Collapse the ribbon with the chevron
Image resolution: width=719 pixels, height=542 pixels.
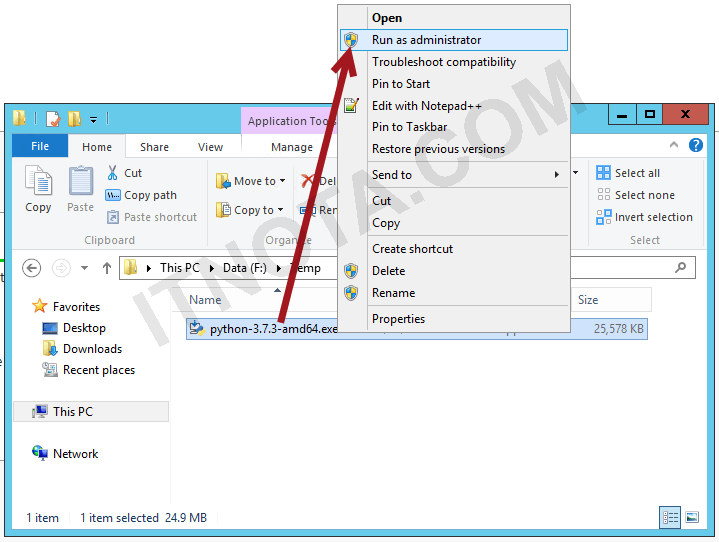point(674,145)
